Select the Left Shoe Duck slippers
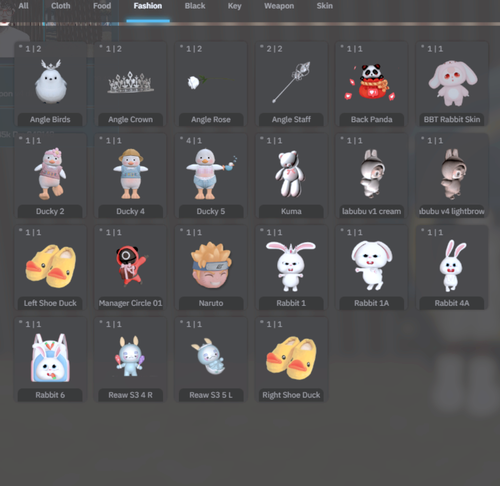The height and width of the screenshot is (486, 500). tap(51, 266)
